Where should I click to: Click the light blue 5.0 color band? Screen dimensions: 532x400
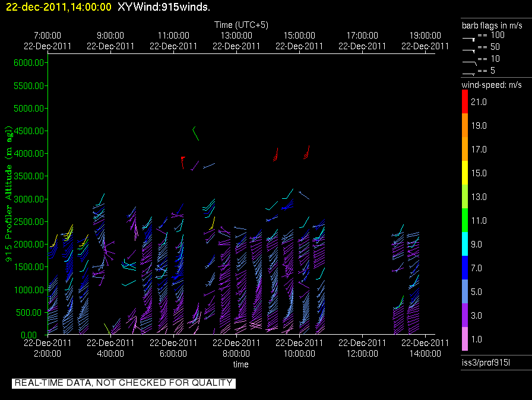click(465, 291)
